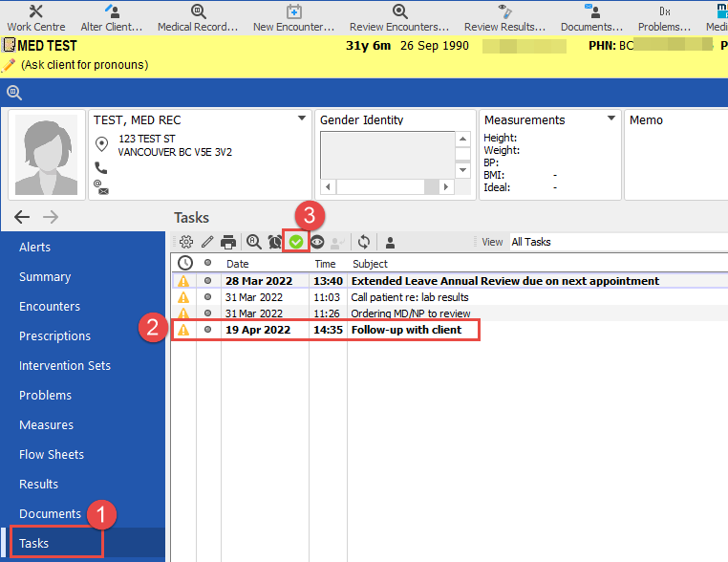
Task: Select the Follow-up with client task row
Action: coord(406,330)
